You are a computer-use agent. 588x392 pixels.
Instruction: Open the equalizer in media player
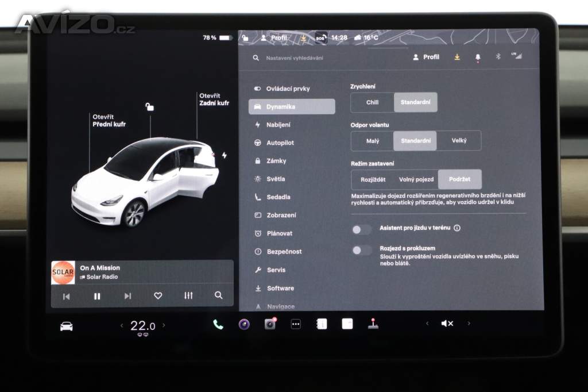pyautogui.click(x=188, y=295)
